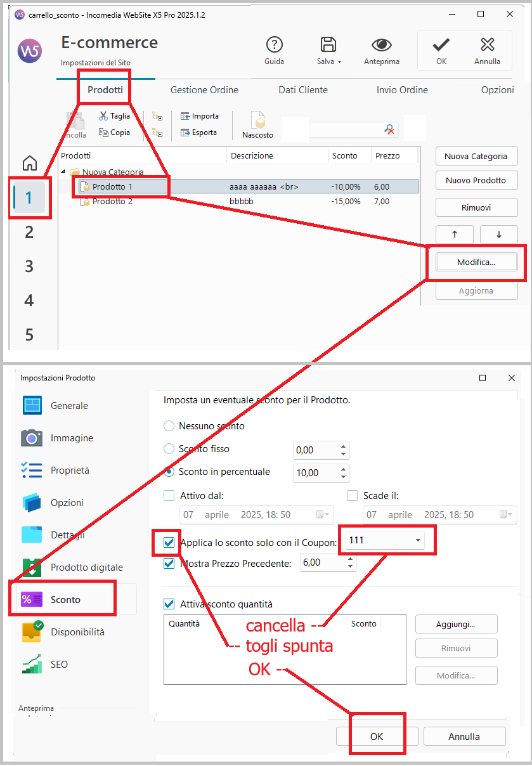532x766 pixels.
Task: Switch to the Dati Cliente tab
Action: click(x=303, y=90)
